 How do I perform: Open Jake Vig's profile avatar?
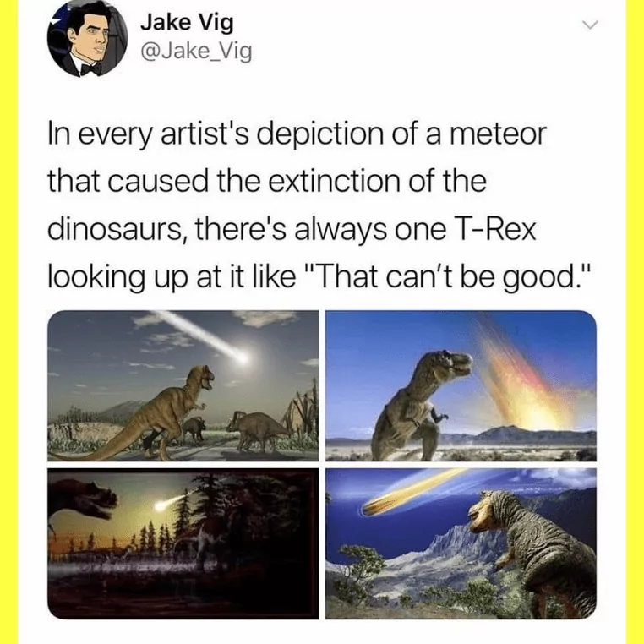tap(87, 38)
